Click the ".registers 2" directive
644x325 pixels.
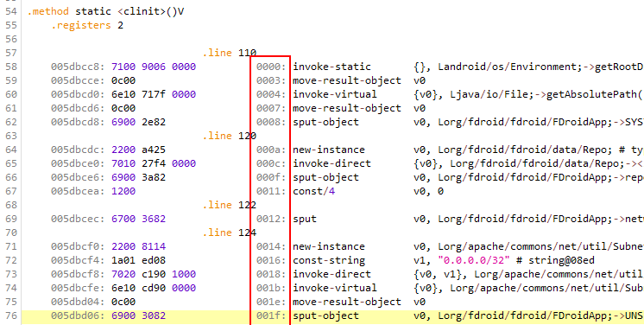(87, 25)
